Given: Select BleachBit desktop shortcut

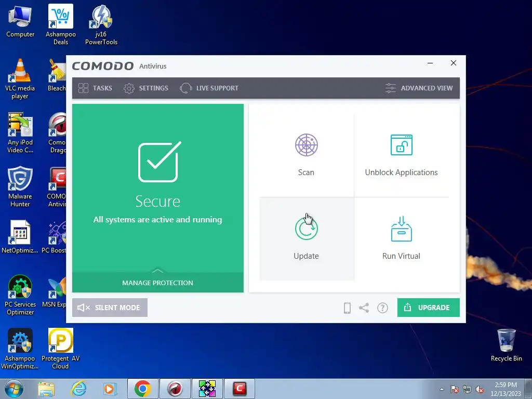Looking at the screenshot, I should [57, 75].
